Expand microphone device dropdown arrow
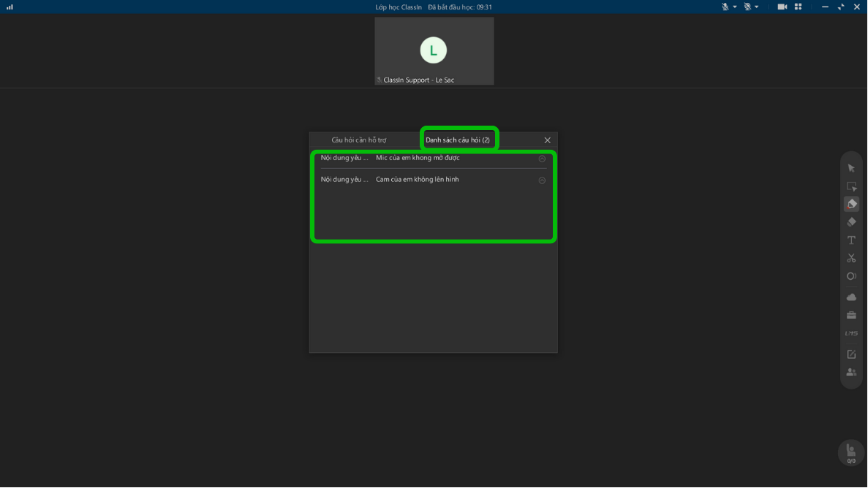The width and height of the screenshot is (868, 488). pyautogui.click(x=734, y=7)
